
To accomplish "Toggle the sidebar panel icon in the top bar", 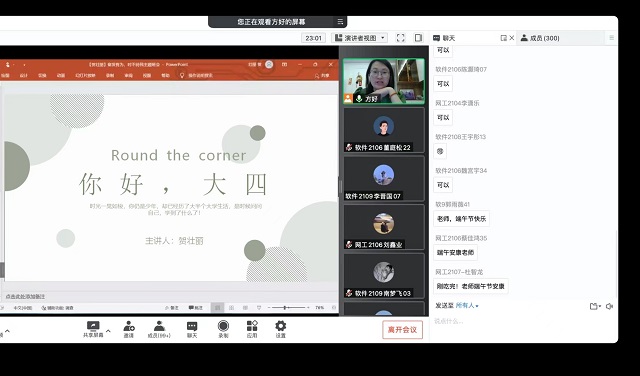I will (418, 38).
